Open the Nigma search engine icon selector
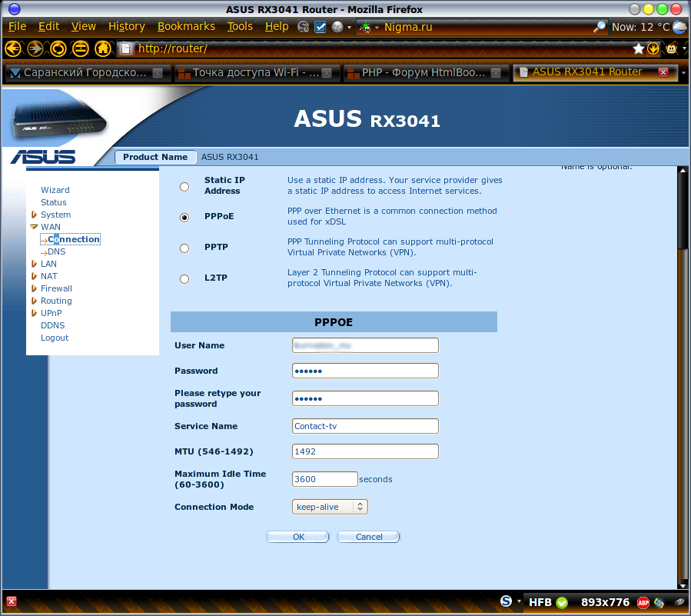 368,28
